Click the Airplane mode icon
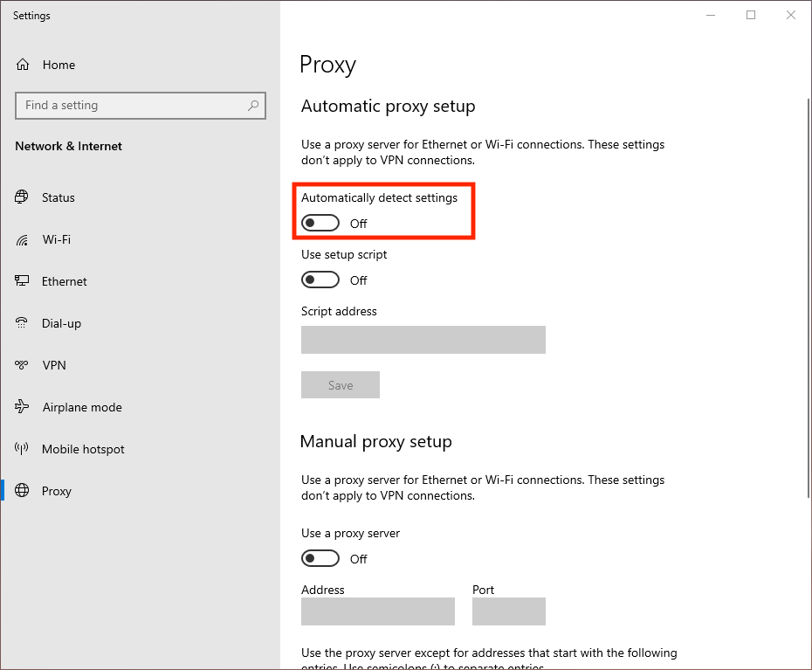Viewport: 812px width, 670px height. pos(21,407)
